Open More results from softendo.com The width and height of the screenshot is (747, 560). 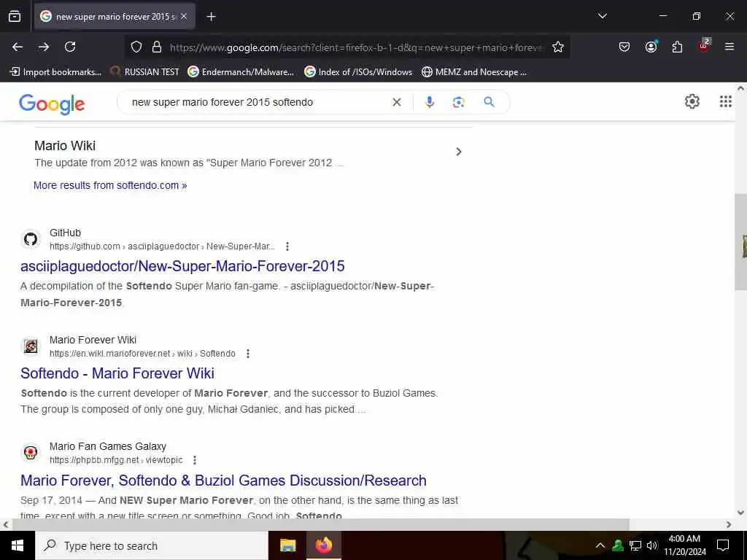point(110,185)
